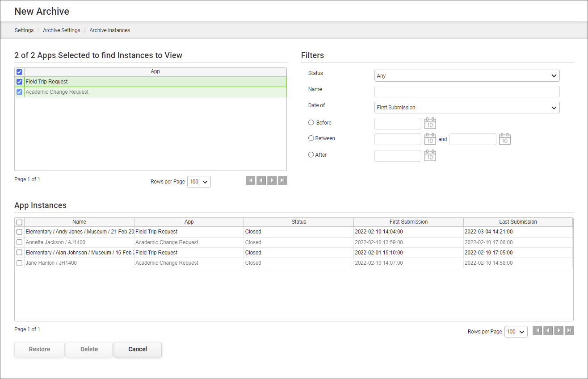This screenshot has height=379, width=588.
Task: Uncheck the Academic Change Request app
Action: pos(19,92)
